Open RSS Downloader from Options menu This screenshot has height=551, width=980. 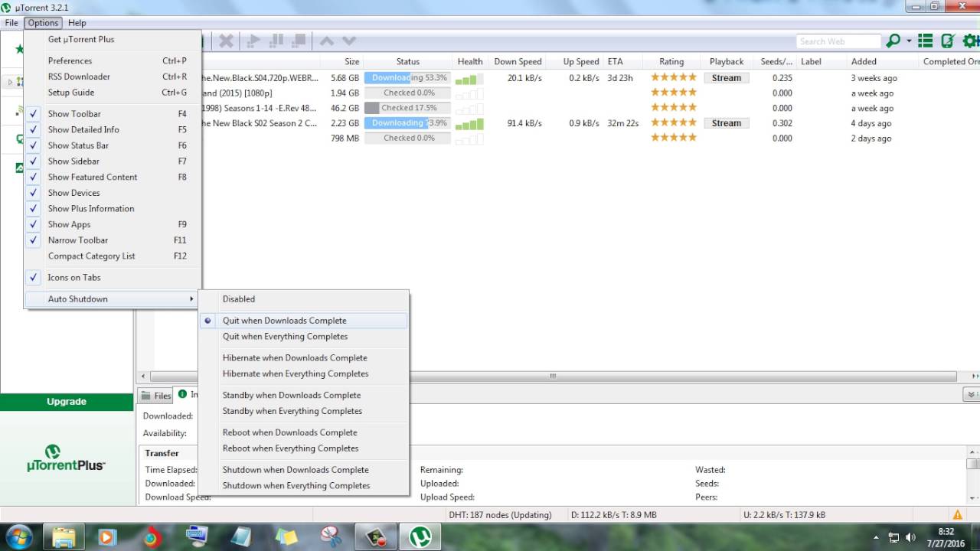[x=113, y=77]
